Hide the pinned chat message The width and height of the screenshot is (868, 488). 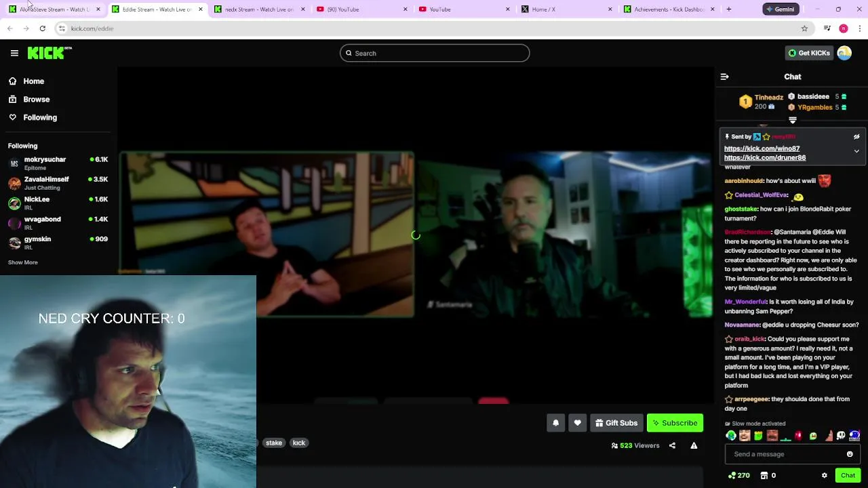point(856,137)
